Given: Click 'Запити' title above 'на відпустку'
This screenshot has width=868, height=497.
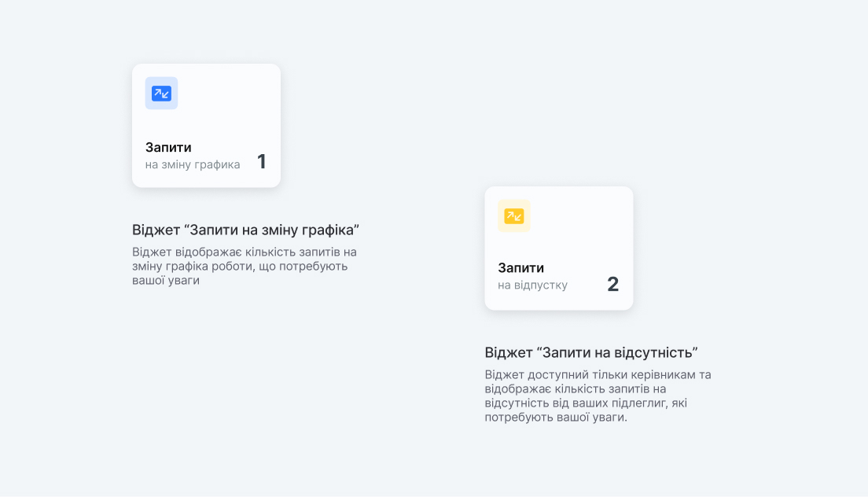Looking at the screenshot, I should click(520, 267).
